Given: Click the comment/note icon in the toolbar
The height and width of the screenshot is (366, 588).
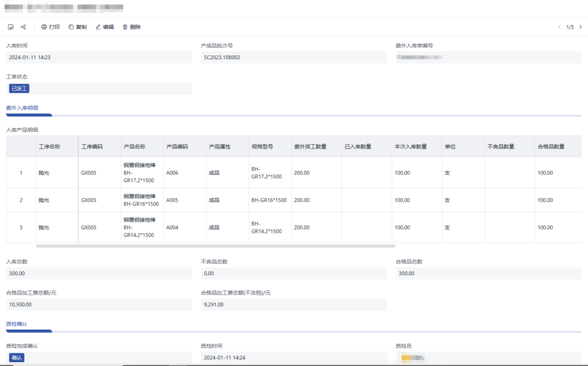Looking at the screenshot, I should (11, 27).
